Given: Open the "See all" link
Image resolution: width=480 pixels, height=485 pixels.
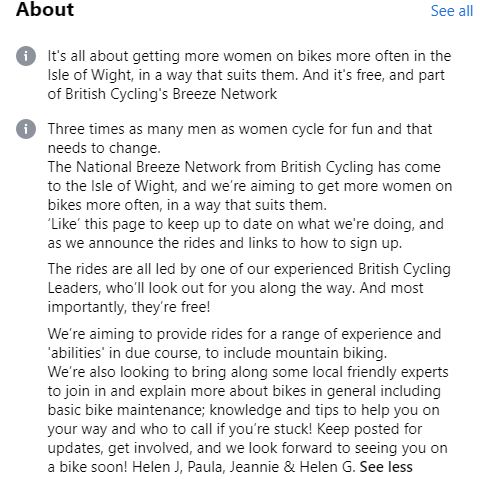Looking at the screenshot, I should 452,11.
